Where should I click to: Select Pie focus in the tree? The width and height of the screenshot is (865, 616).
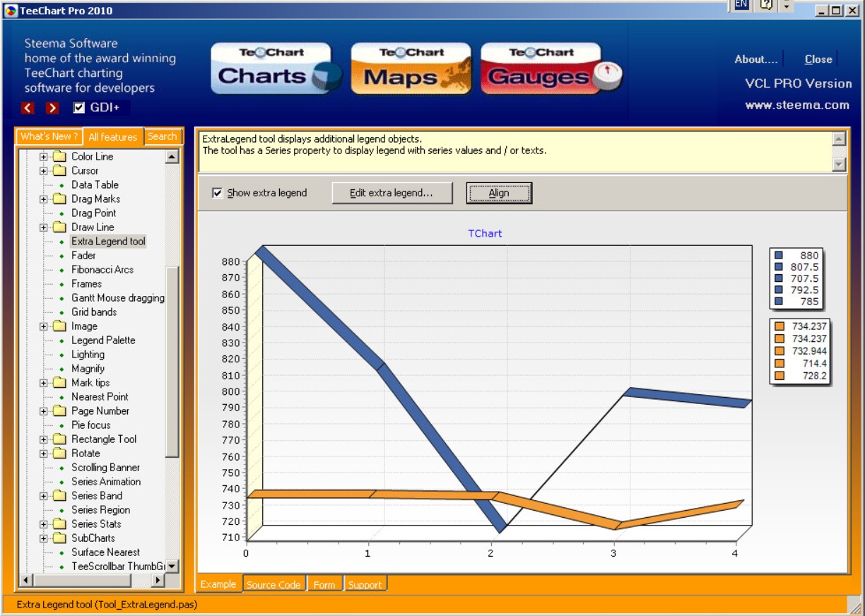click(90, 425)
